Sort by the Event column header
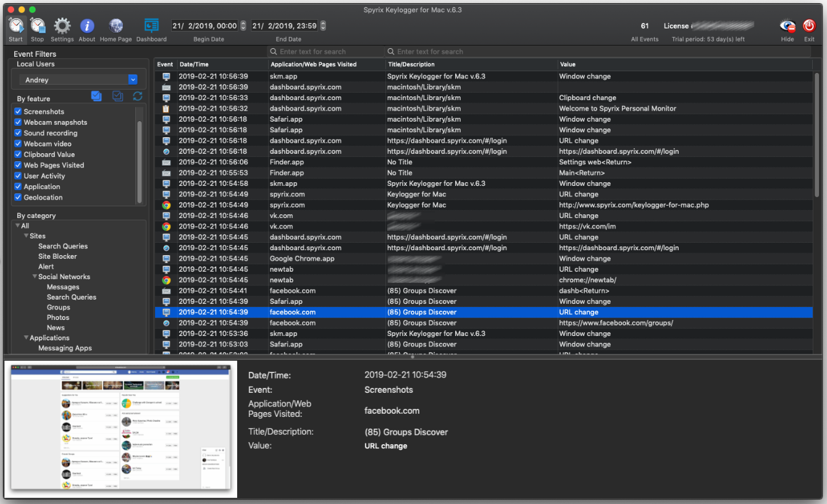Screen dimensions: 827x504 pyautogui.click(x=165, y=64)
